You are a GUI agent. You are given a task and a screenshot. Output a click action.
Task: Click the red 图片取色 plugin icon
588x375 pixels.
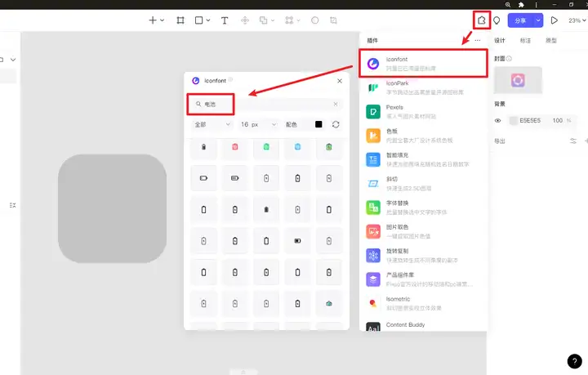[x=373, y=231]
